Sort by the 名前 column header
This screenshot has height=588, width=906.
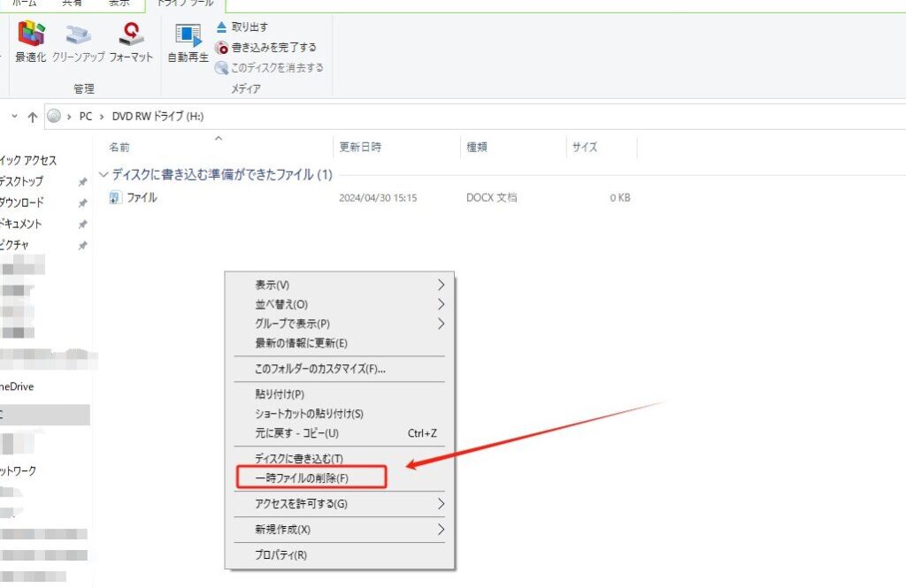click(119, 148)
